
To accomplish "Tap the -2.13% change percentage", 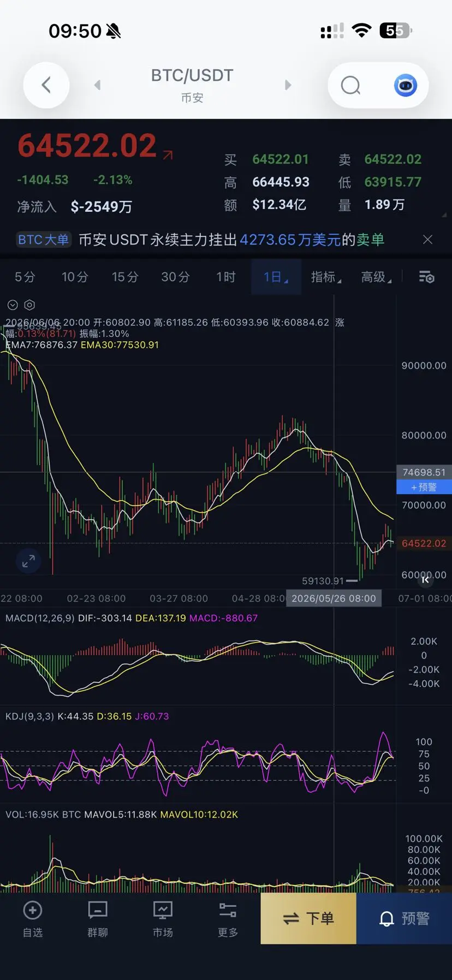I will point(113,180).
